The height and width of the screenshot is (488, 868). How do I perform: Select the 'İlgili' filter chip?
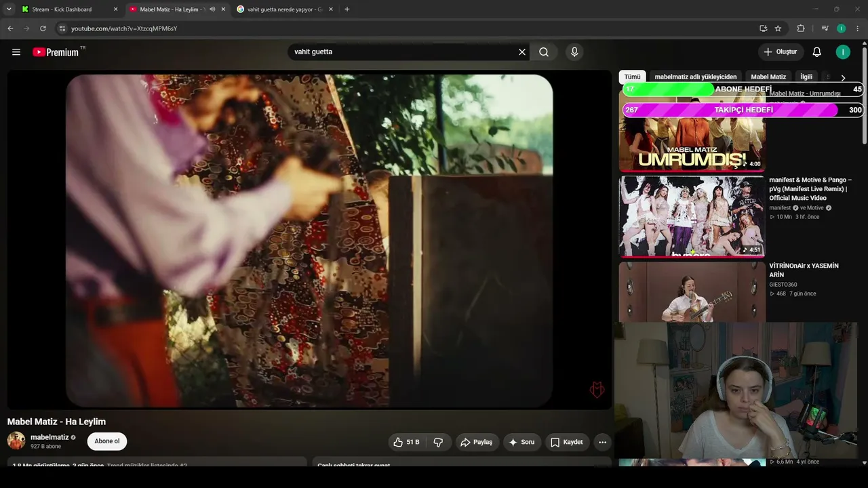(x=806, y=77)
